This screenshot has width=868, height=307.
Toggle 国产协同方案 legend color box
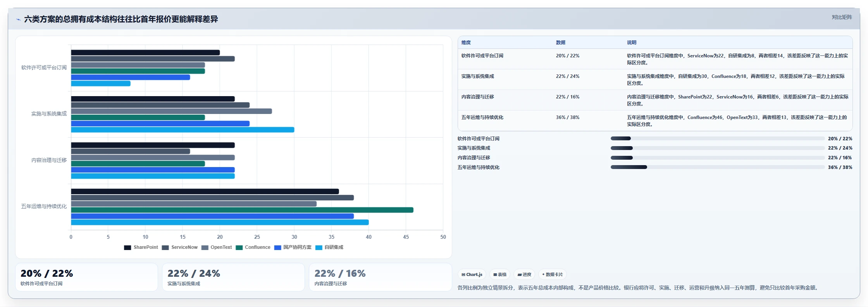pyautogui.click(x=277, y=248)
